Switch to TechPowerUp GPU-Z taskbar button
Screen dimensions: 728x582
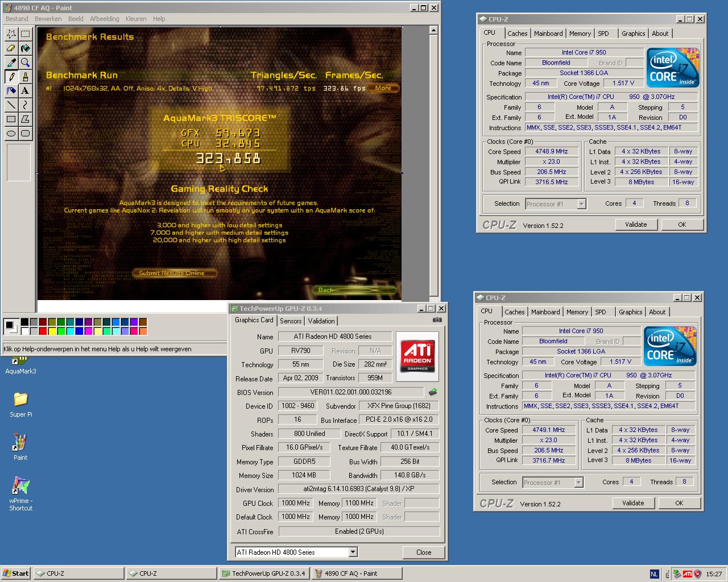point(264,573)
